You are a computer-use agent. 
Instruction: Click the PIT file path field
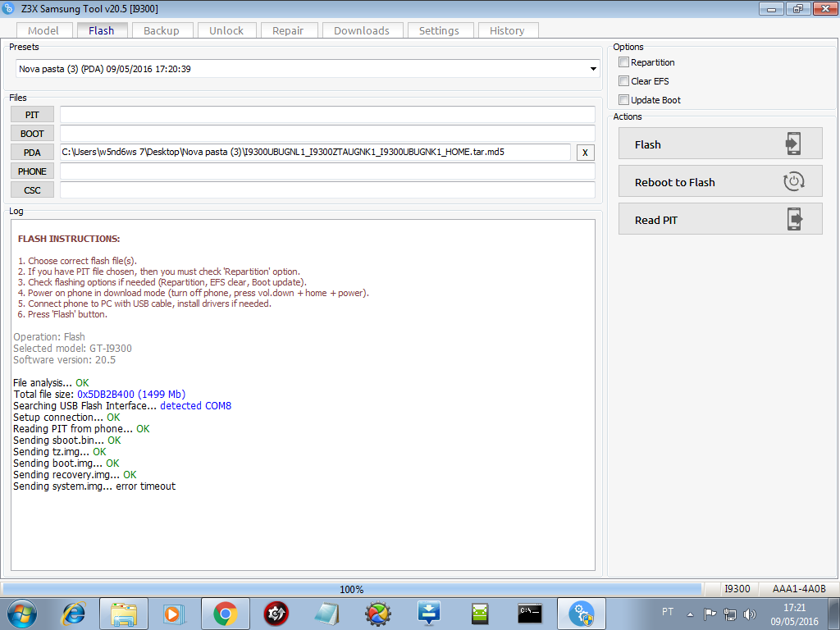(327, 115)
